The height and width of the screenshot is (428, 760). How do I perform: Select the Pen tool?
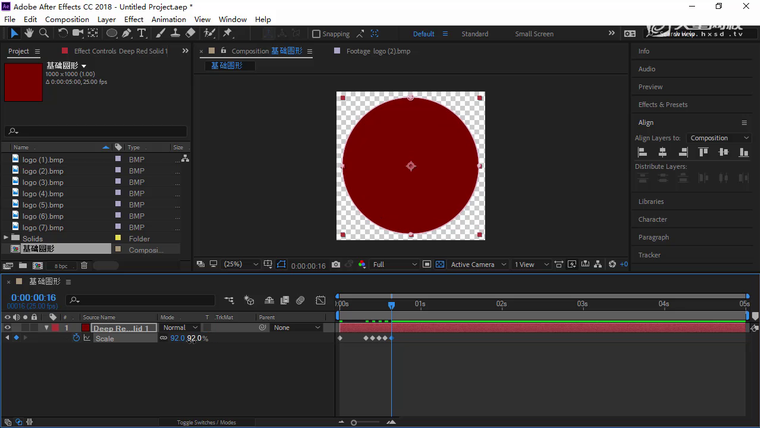pyautogui.click(x=126, y=33)
